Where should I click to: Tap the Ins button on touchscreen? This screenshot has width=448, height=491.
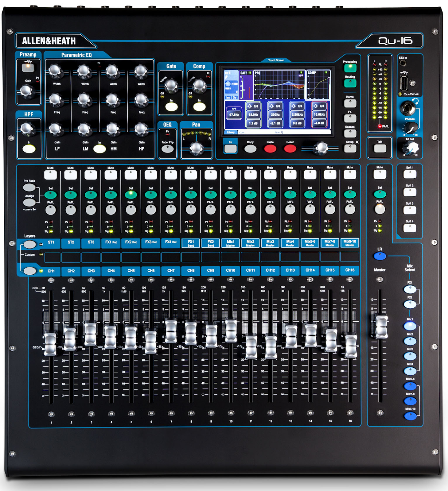coord(228,98)
